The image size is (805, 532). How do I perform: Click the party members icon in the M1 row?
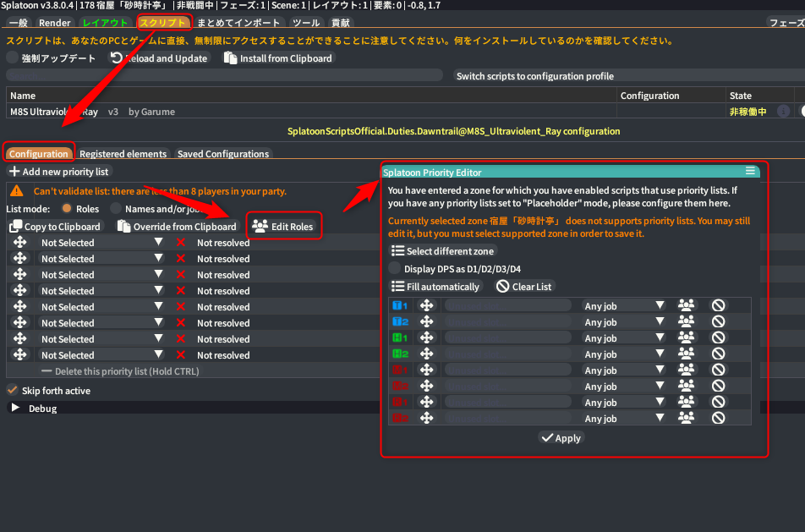tap(686, 370)
